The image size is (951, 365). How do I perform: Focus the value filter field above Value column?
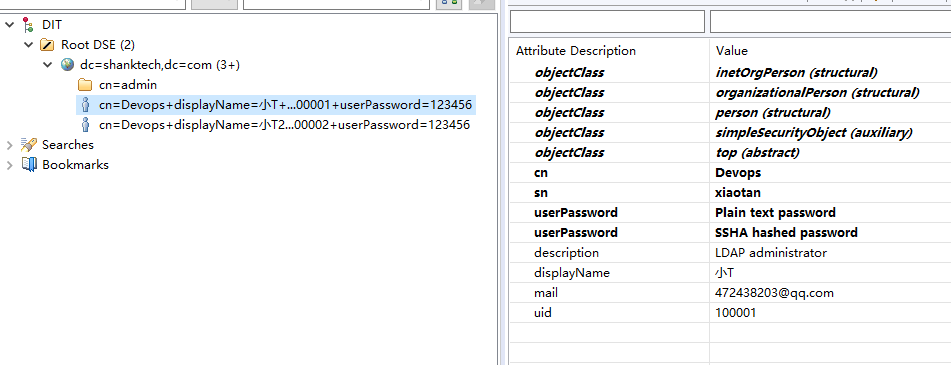(830, 22)
